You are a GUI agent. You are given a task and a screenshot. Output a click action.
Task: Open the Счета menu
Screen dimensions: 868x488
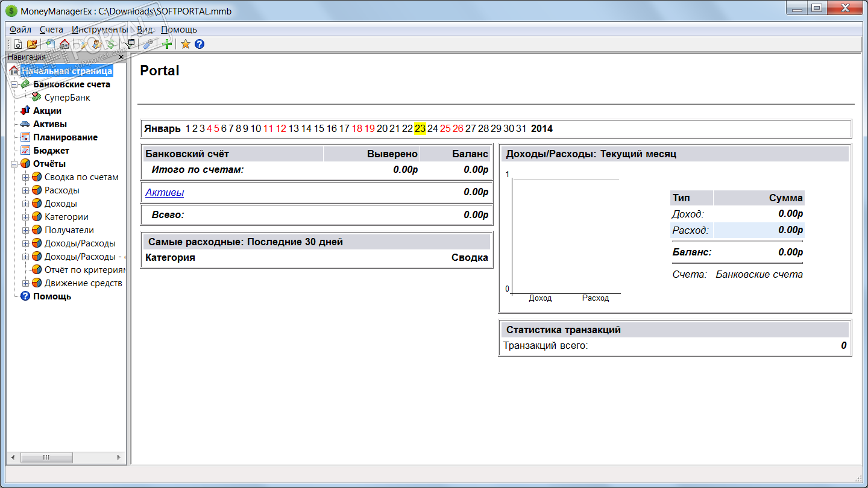coord(51,30)
